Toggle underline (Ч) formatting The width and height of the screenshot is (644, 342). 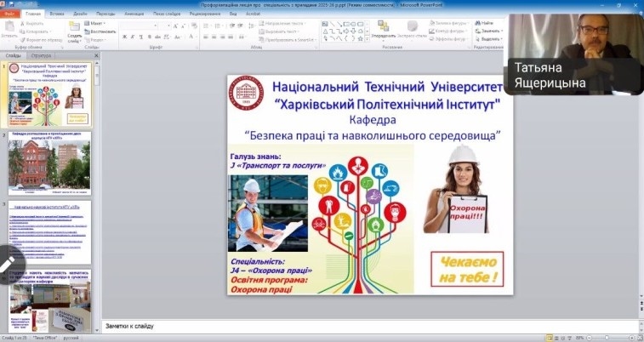point(141,37)
